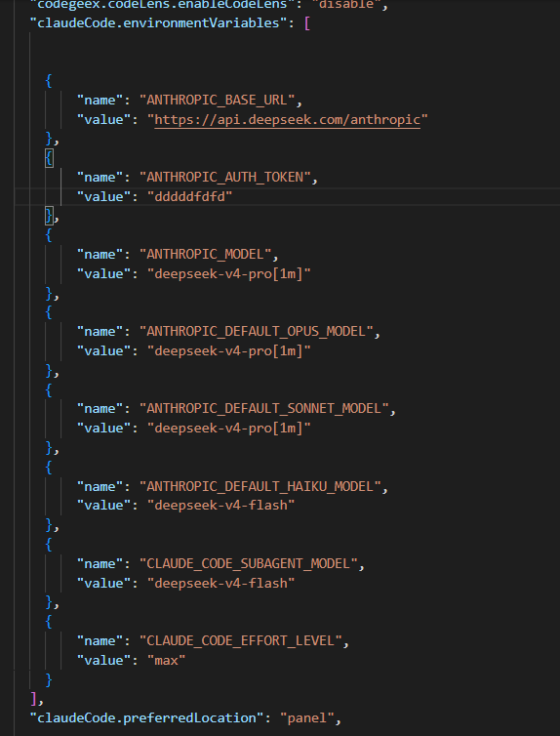This screenshot has height=736, width=560.
Task: Click the SUBAGENT model value "deepseek-v4-flash"
Action: 220,583
